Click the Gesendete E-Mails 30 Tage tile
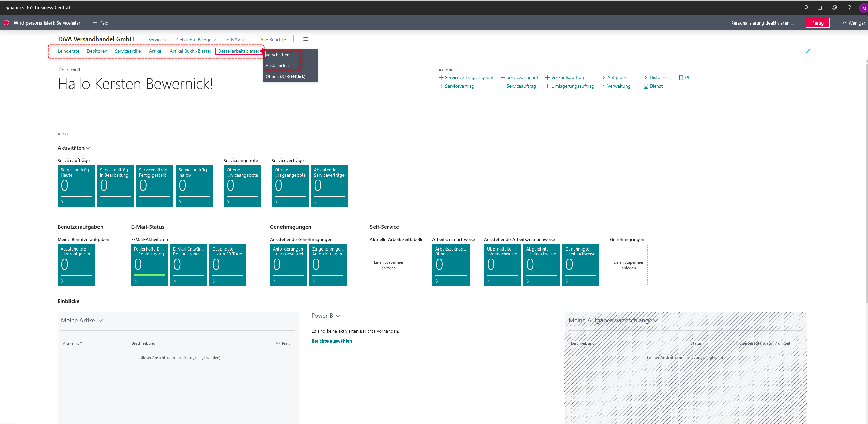This screenshot has width=868, height=424. point(228,265)
